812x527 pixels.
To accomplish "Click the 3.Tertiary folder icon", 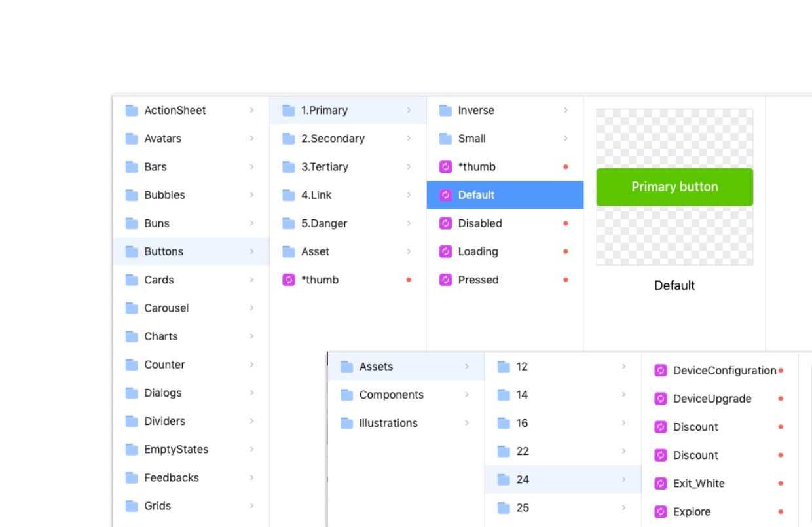I will tap(289, 166).
